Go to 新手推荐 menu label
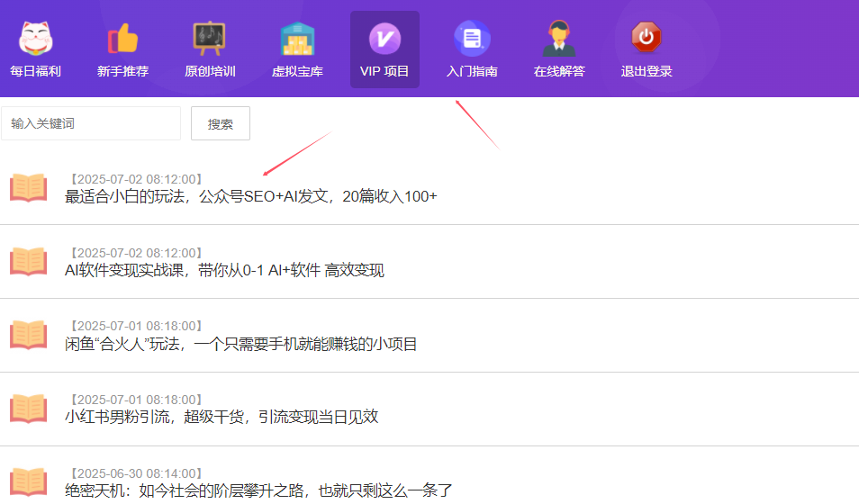Viewport: 859px width, 504px height. pos(122,71)
